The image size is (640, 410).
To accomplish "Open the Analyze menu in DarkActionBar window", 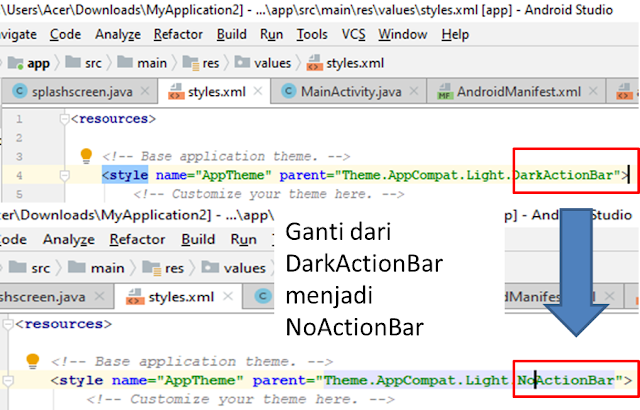I will tap(118, 35).
